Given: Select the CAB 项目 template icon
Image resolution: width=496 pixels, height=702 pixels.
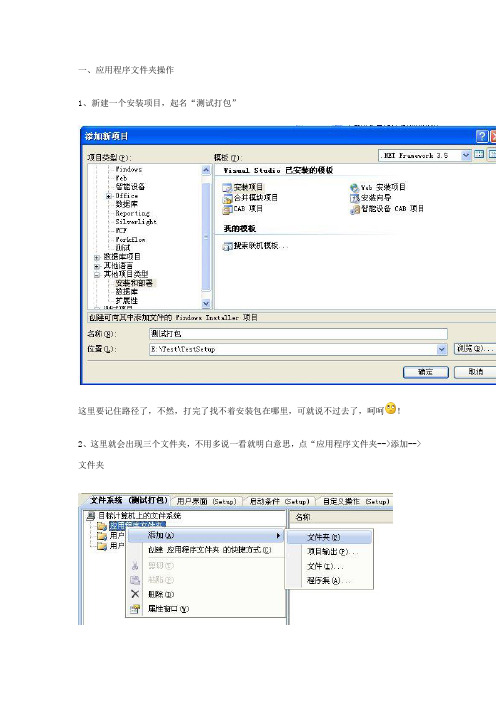Looking at the screenshot, I should point(227,209).
